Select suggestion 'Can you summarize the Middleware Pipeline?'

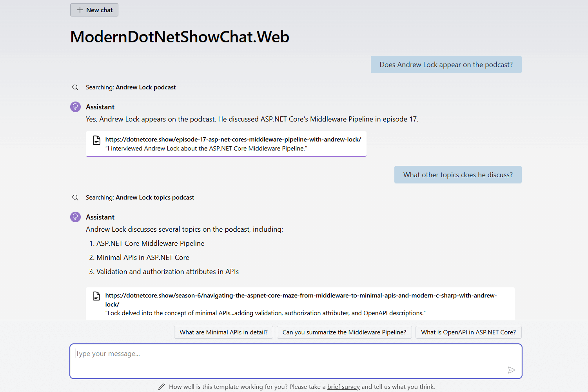point(344,332)
